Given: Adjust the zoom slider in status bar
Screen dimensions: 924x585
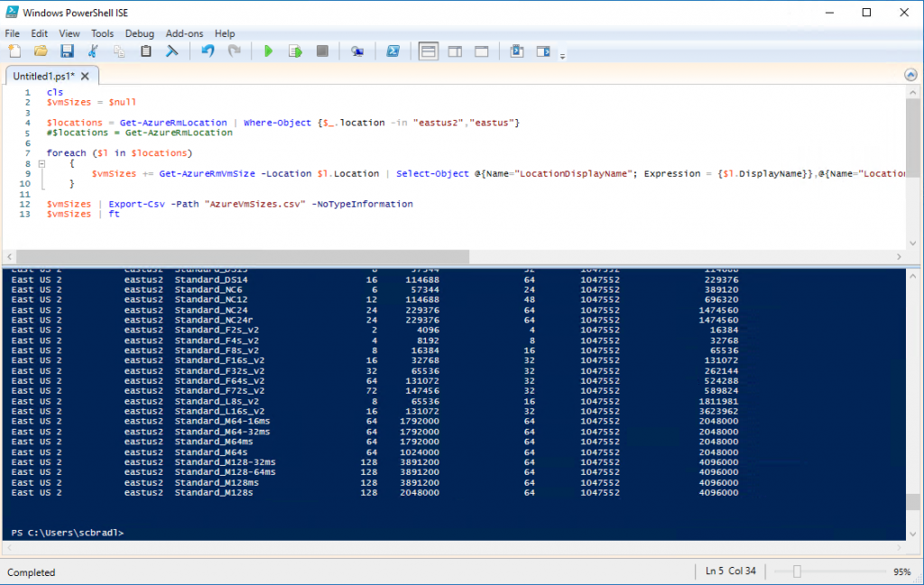Looking at the screenshot, I should (796, 571).
